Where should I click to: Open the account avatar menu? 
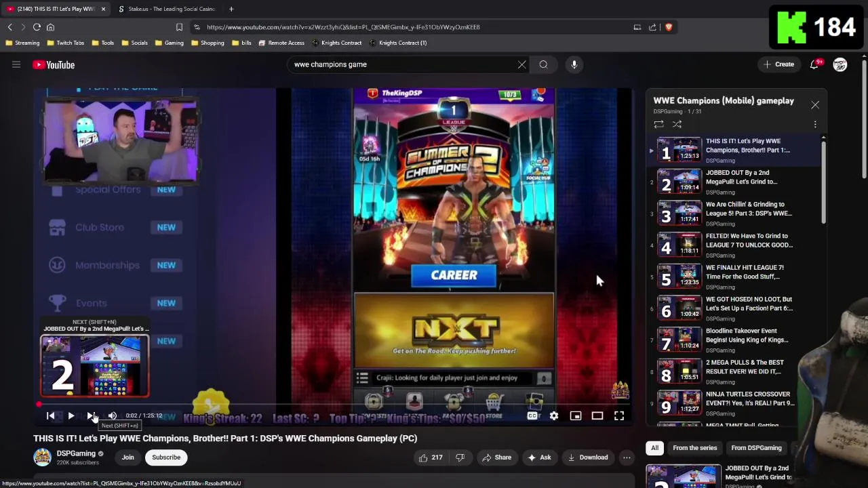coord(840,64)
